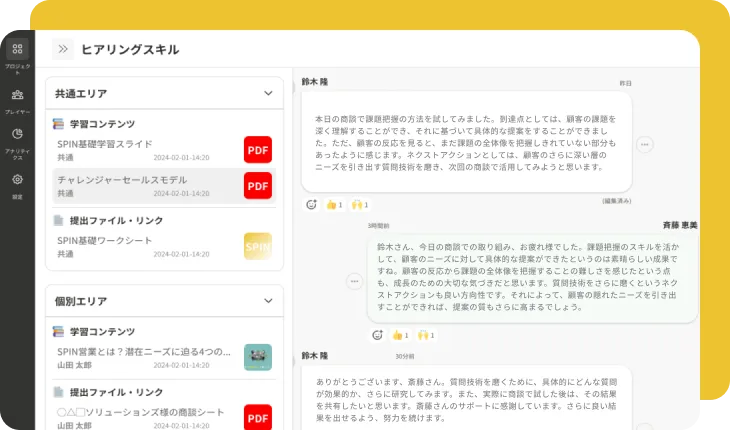The height and width of the screenshot is (430, 730).
Task: Toggle thumbs-up reaction on 斉藤 恵美 message
Action: point(401,335)
